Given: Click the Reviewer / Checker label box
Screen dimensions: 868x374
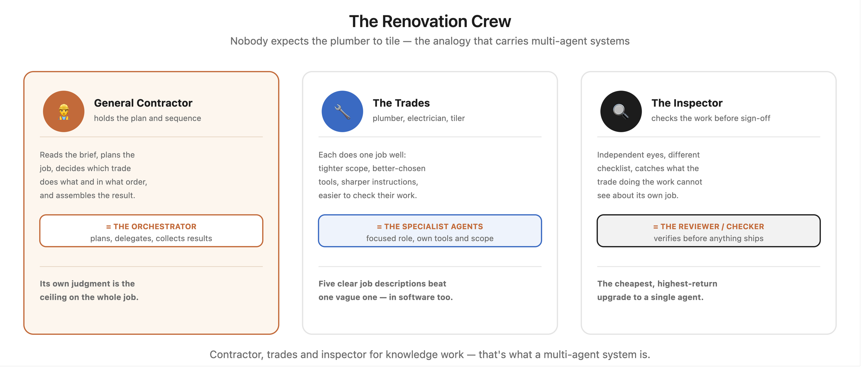Looking at the screenshot, I should click(x=708, y=231).
